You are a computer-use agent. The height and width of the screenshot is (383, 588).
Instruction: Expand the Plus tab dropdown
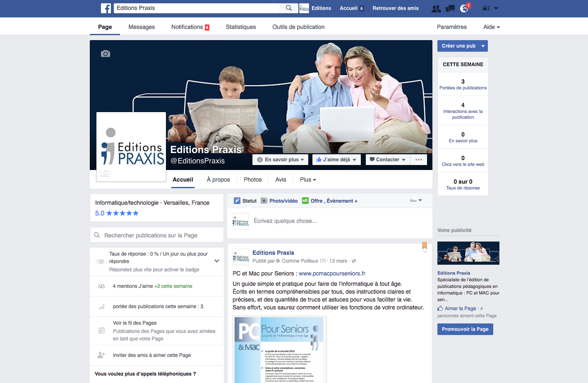[x=308, y=180]
